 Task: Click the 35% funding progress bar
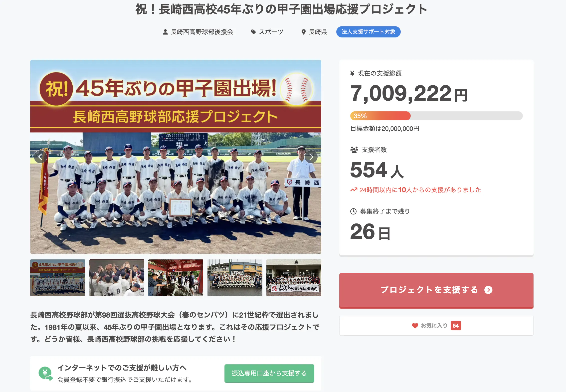(x=436, y=116)
